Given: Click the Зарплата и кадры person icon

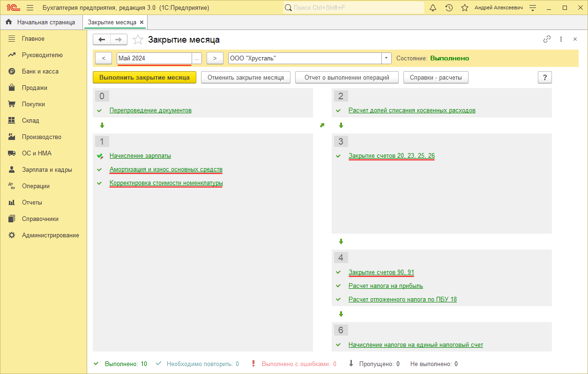Looking at the screenshot, I should coord(12,170).
